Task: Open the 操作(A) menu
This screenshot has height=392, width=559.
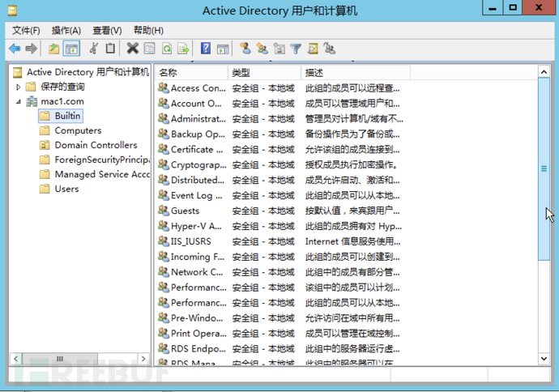Action: (66, 31)
